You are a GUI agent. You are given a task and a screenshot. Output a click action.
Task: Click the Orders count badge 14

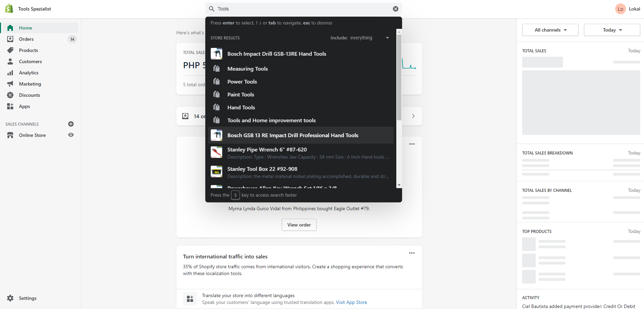pyautogui.click(x=72, y=39)
